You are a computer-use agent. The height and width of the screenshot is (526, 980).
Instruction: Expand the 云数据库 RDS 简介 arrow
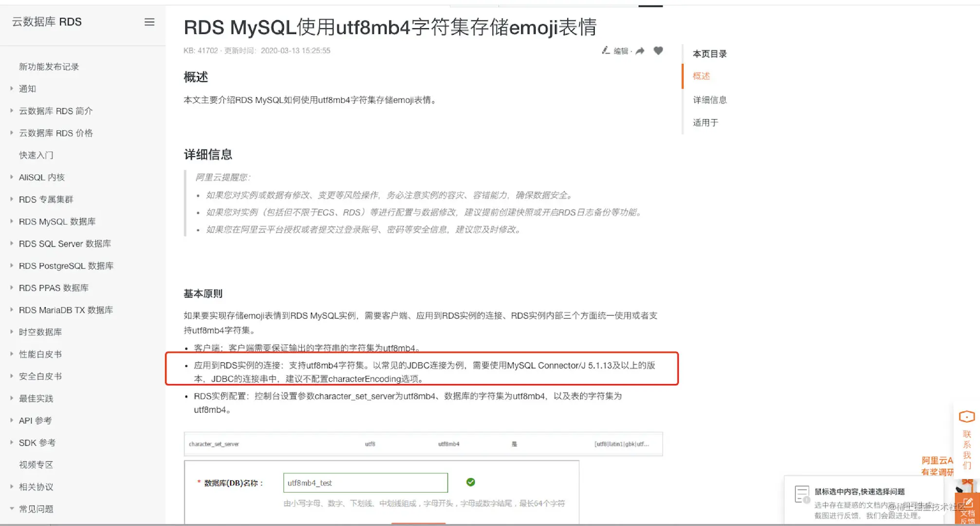point(11,111)
